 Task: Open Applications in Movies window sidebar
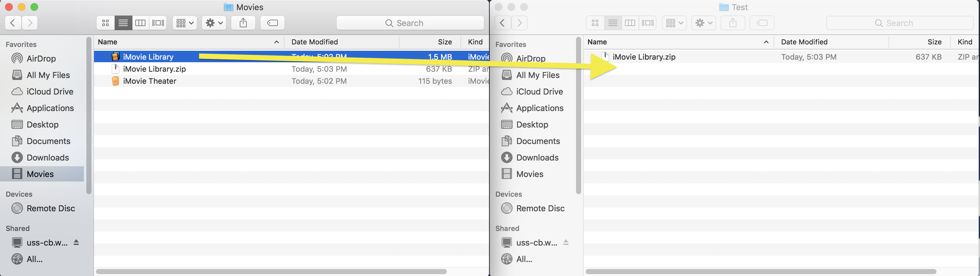(43, 108)
